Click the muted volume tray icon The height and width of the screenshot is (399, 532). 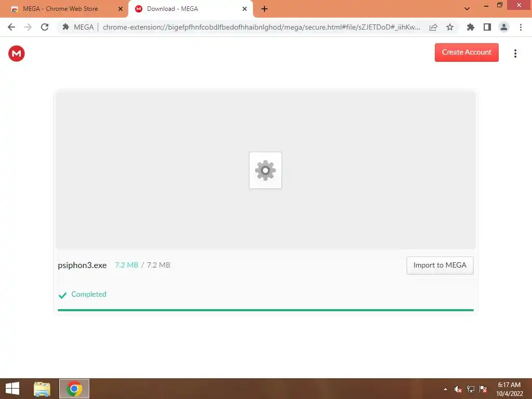[458, 389]
